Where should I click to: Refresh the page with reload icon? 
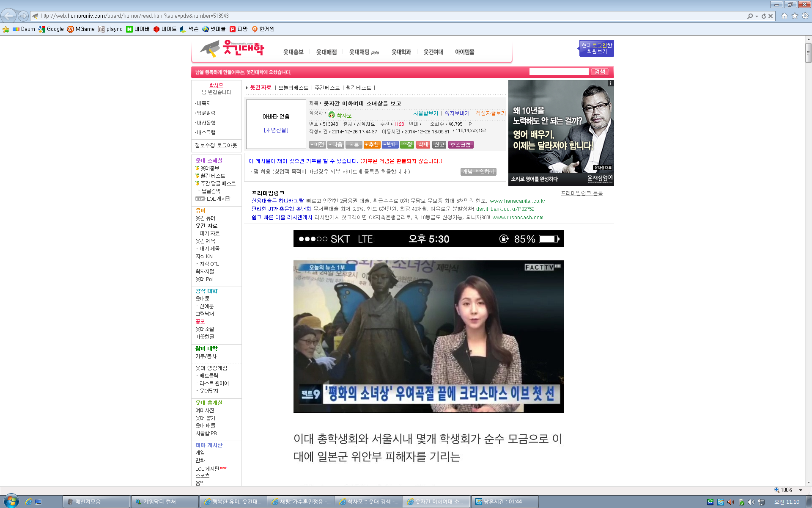coord(764,16)
